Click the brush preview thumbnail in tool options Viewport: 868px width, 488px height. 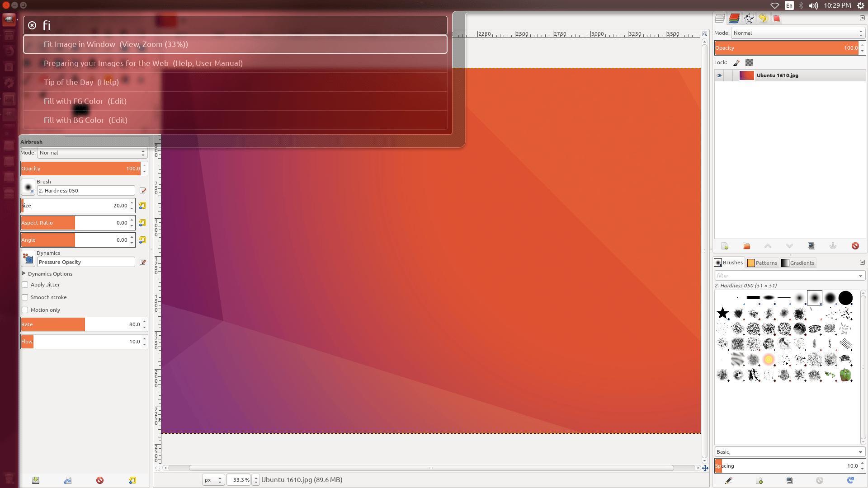point(28,187)
